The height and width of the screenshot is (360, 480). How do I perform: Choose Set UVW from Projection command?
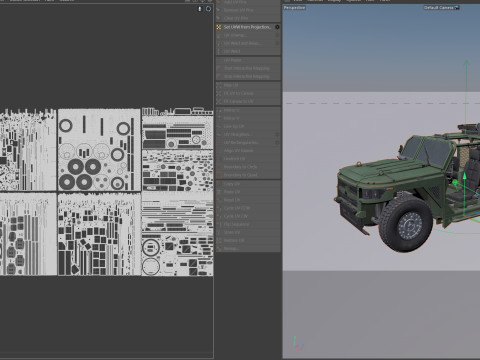248,27
